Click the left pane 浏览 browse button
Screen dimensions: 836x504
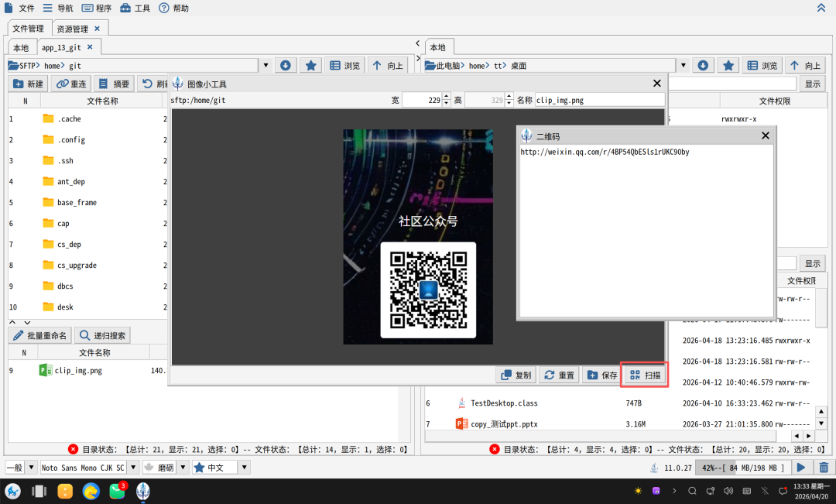coord(345,65)
